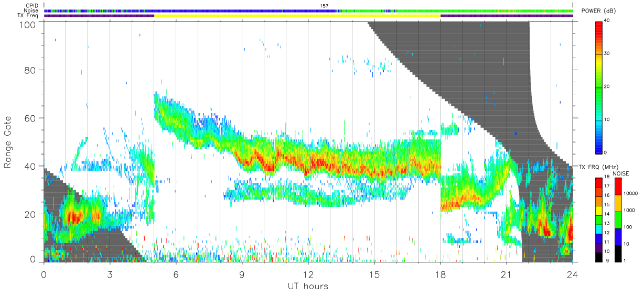Viewport: 644px width, 297px height.
Task: Click the x-axis tick label "0" under the plot
Action: (44, 274)
